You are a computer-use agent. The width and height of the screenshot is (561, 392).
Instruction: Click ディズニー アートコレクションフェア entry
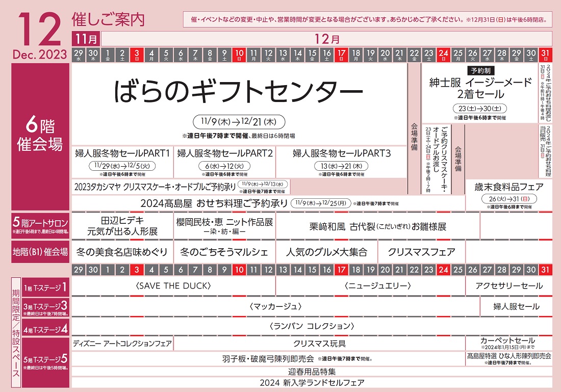(122, 344)
